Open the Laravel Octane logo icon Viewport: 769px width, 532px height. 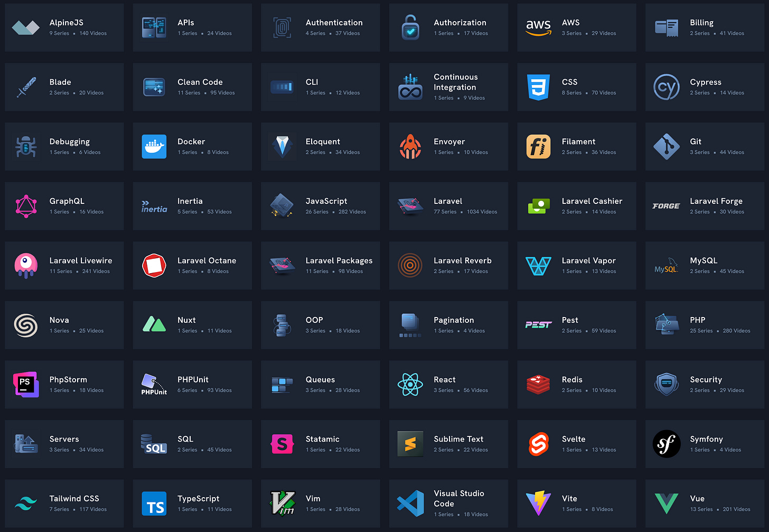pyautogui.click(x=154, y=266)
